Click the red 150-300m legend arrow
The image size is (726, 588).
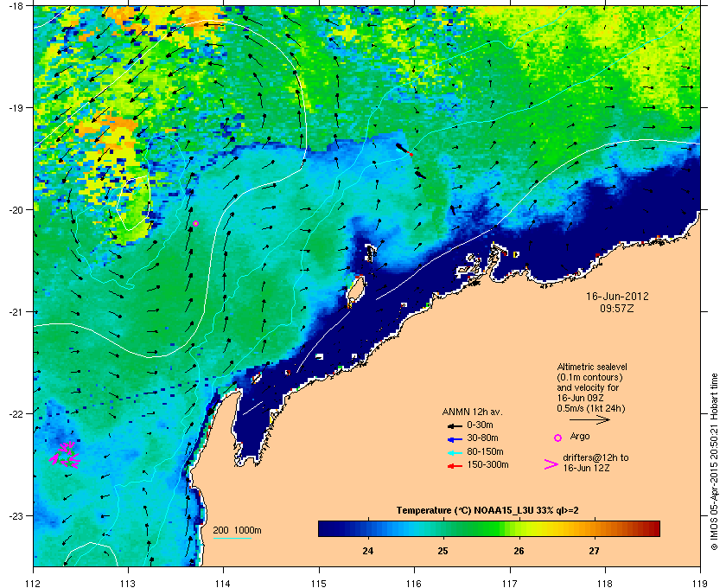(x=455, y=466)
